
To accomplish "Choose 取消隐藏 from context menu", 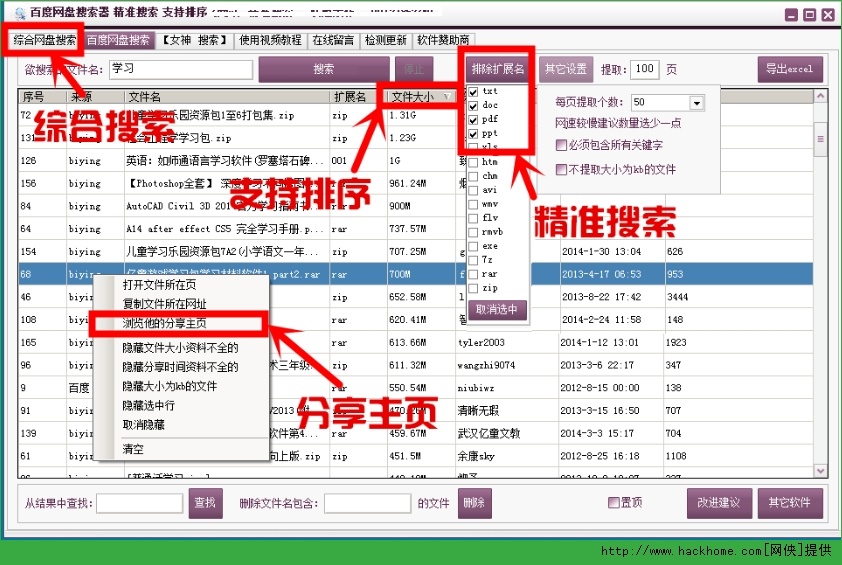I will click(181, 425).
